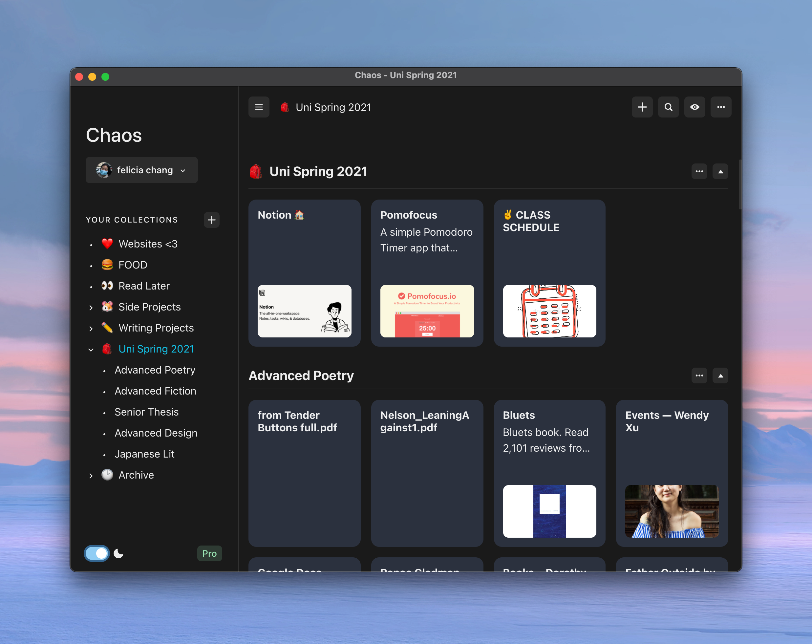Open the top toolbar three-dots menu
This screenshot has height=644, width=812.
[x=720, y=107]
